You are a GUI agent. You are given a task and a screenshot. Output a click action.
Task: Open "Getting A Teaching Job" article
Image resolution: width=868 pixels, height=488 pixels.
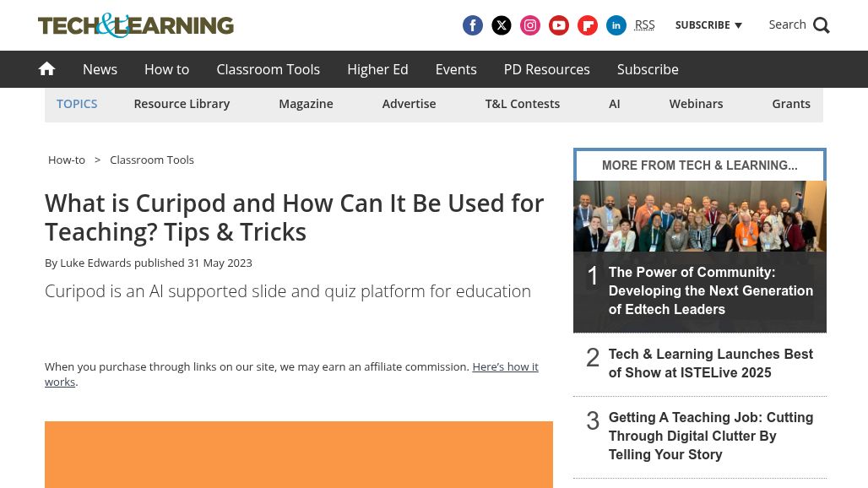(x=711, y=436)
